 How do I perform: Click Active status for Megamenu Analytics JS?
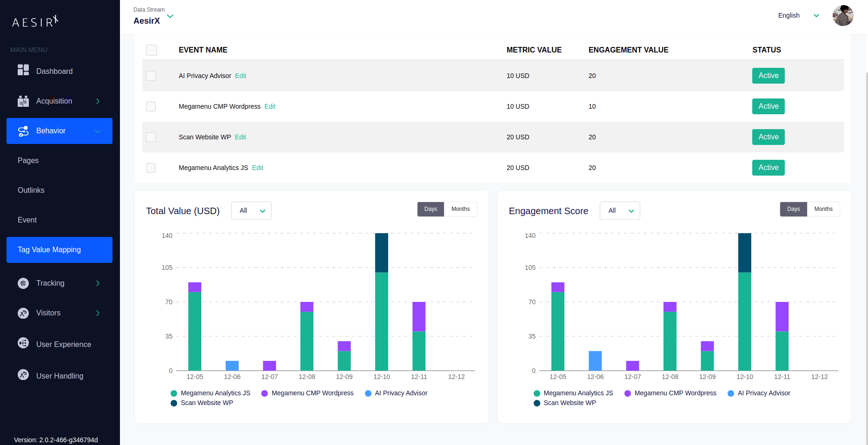[x=768, y=168]
